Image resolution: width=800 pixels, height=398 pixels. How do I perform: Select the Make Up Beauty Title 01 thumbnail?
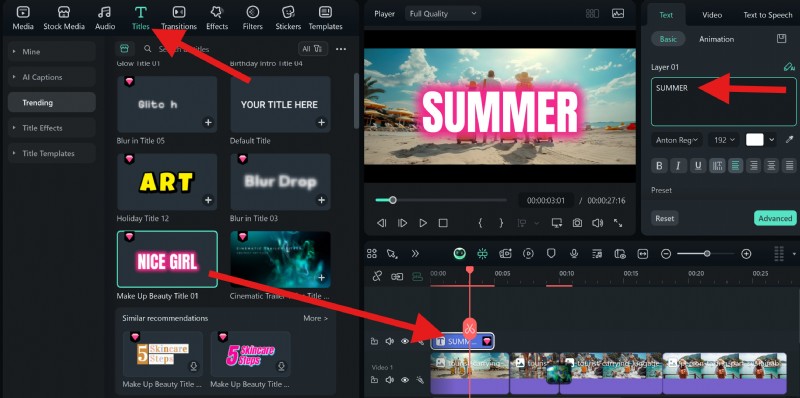click(x=167, y=259)
